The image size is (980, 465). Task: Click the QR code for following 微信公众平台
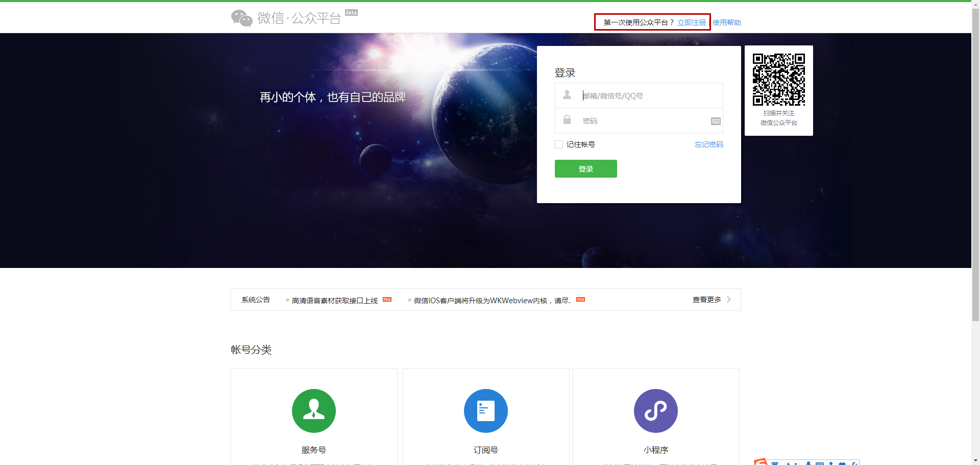778,79
